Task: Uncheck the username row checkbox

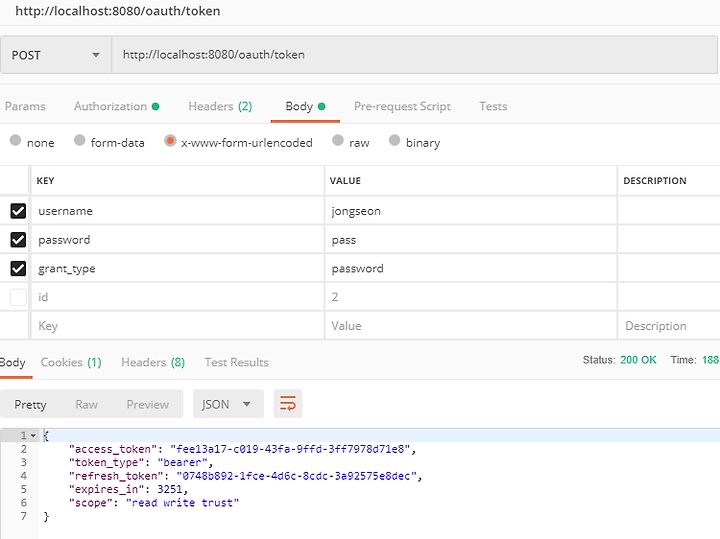Action: point(18,211)
